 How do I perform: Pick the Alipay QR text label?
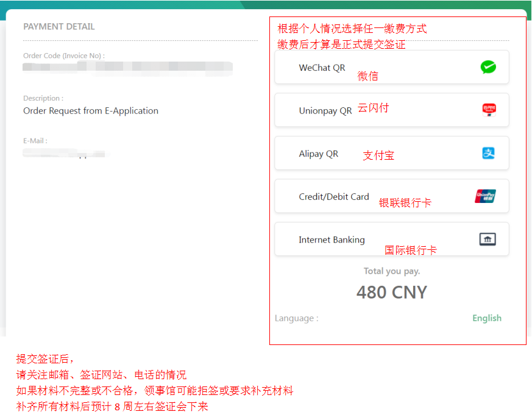318,154
